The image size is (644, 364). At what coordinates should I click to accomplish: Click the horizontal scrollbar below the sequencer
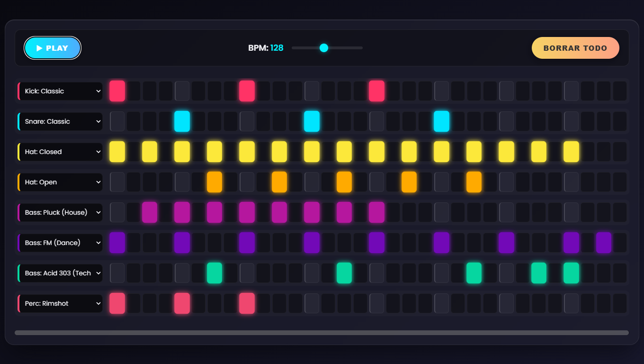(x=322, y=333)
